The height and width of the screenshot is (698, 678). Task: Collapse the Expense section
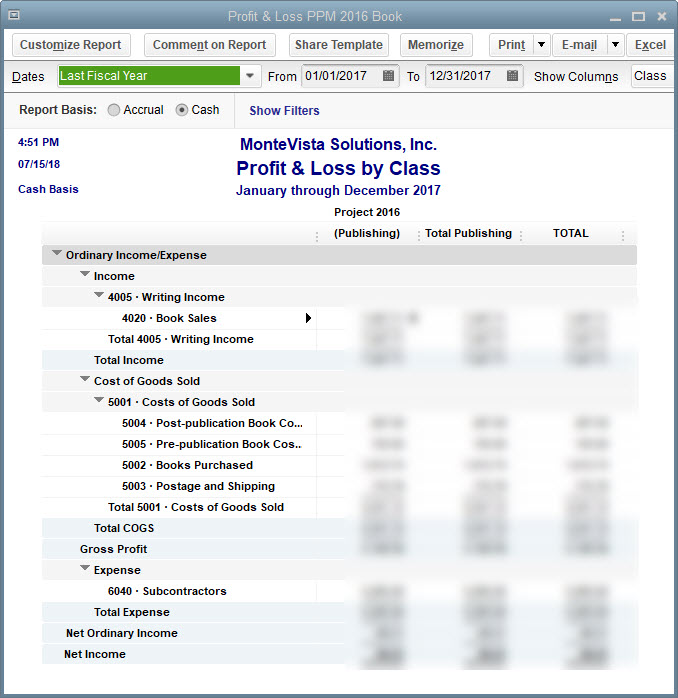click(85, 568)
